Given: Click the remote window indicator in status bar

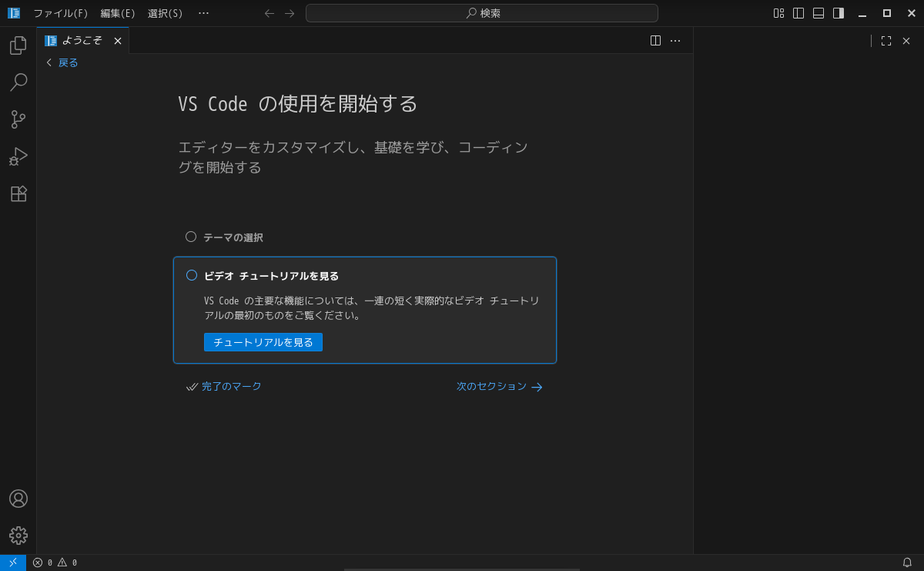Looking at the screenshot, I should click(13, 563).
